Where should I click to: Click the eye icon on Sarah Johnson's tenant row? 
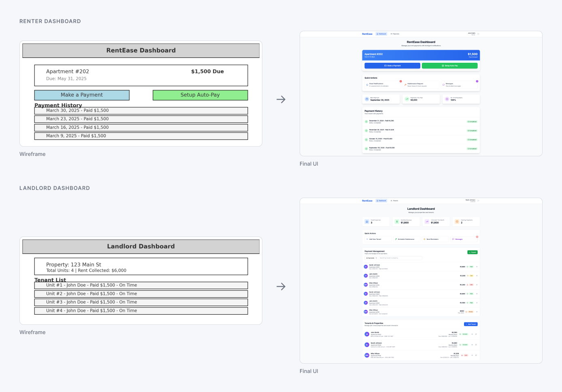[472, 345]
